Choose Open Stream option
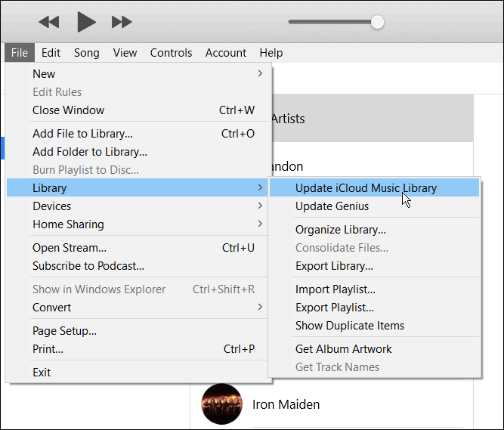The image size is (504, 430). pos(138,248)
